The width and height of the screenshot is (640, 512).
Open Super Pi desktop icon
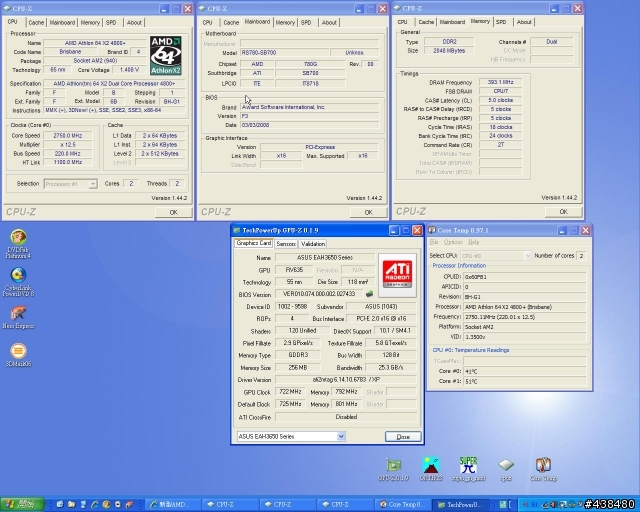click(468, 469)
